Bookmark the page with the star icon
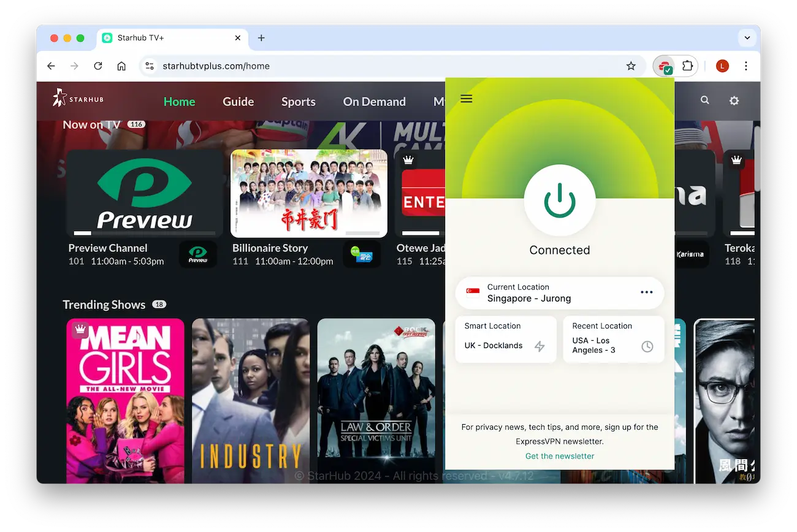The width and height of the screenshot is (797, 532). [x=631, y=66]
